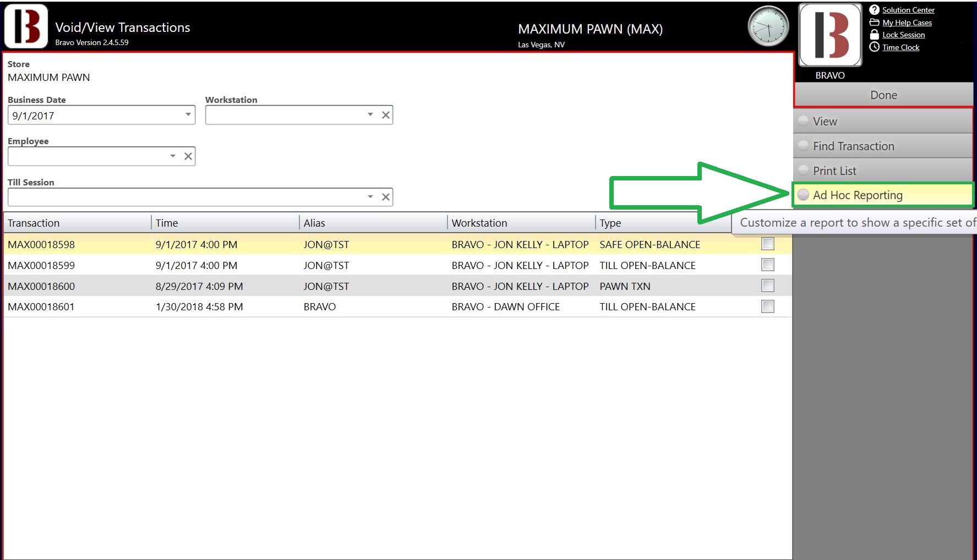
Task: Click the large BRAVO user logo
Action: point(830,35)
